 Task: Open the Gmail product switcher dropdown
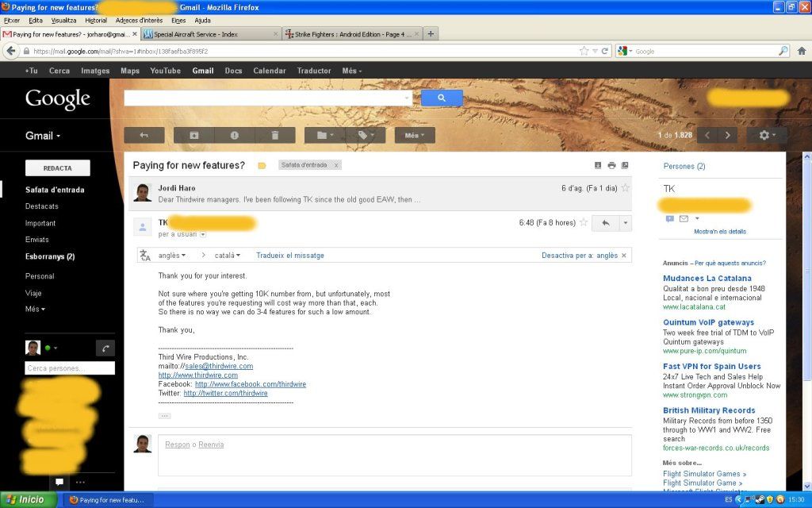click(x=43, y=136)
